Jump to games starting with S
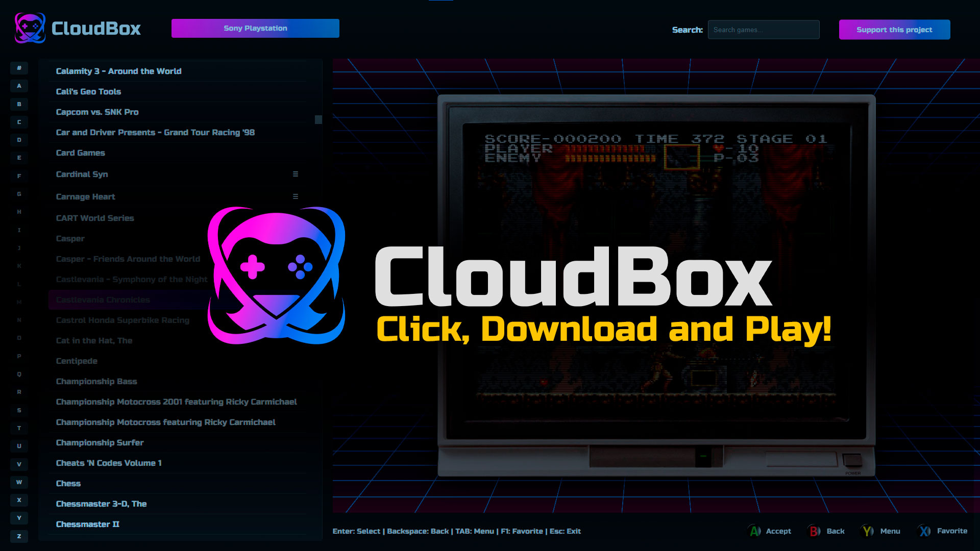This screenshot has height=551, width=980. pyautogui.click(x=19, y=410)
